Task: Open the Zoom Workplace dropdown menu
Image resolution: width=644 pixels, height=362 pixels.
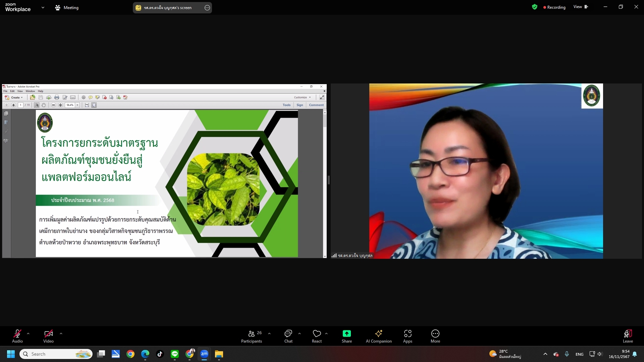Action: 43,7
